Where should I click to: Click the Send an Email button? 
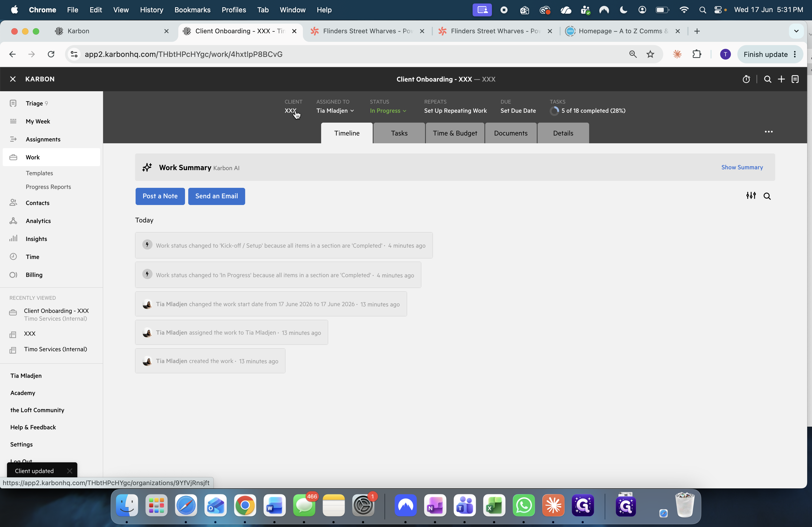coord(216,196)
